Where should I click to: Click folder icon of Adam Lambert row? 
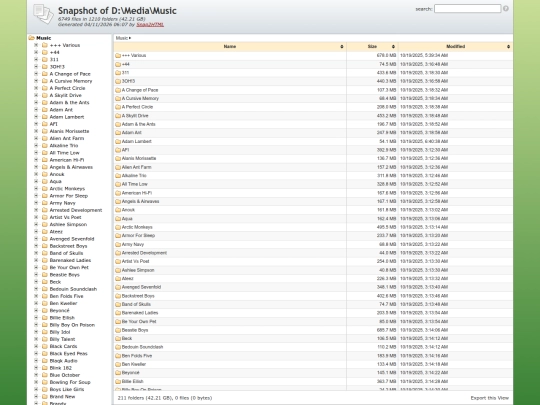[x=118, y=141]
